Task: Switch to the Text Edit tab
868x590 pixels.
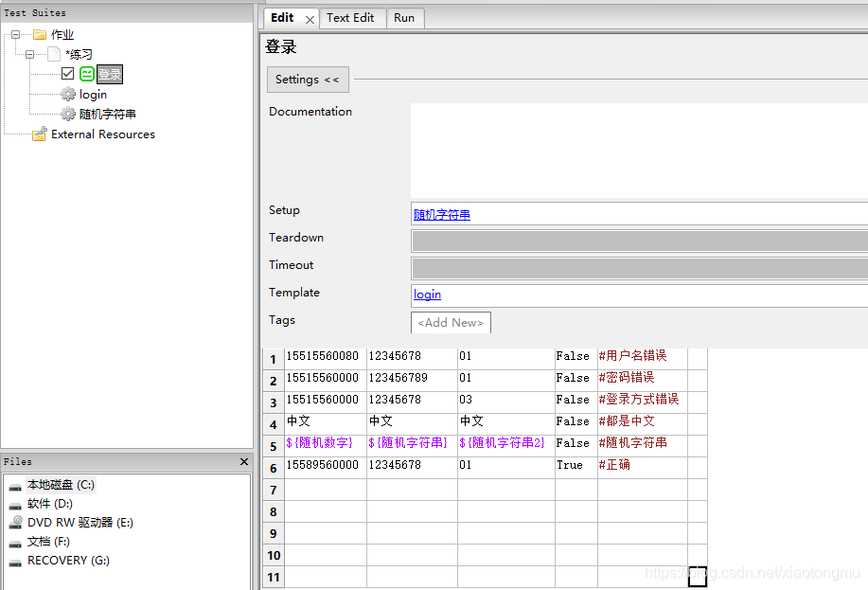Action: point(352,17)
